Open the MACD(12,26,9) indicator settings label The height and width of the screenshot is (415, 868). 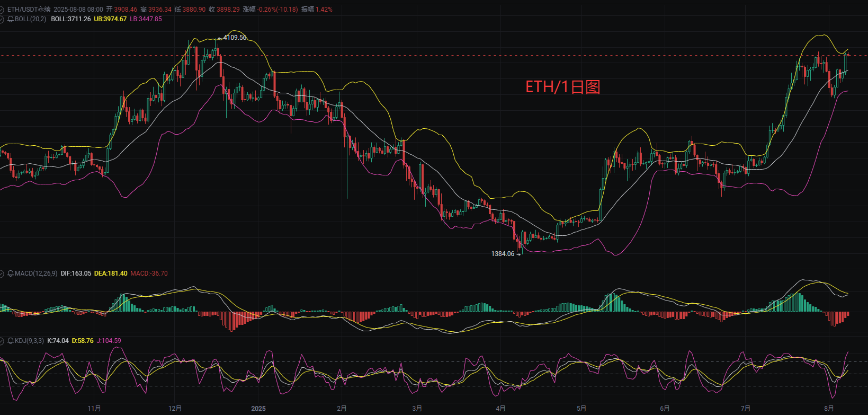click(36, 273)
